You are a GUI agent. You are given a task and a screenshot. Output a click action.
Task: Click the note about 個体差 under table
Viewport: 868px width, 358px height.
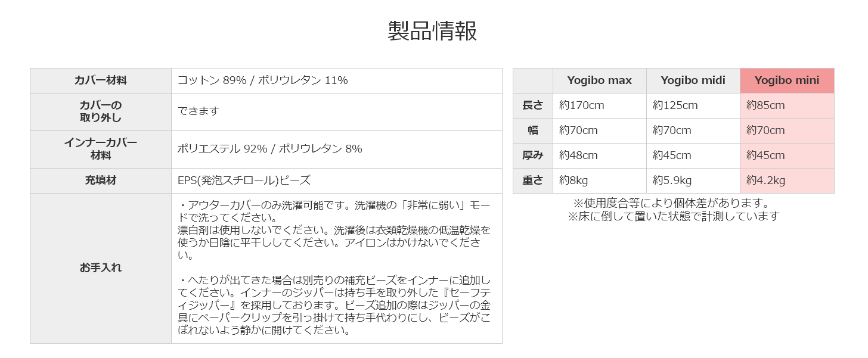pyautogui.click(x=674, y=203)
